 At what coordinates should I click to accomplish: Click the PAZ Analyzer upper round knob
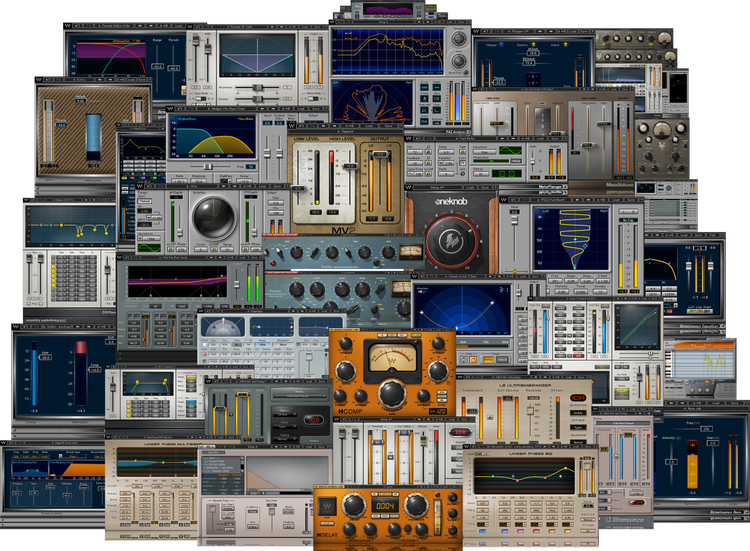click(x=458, y=39)
